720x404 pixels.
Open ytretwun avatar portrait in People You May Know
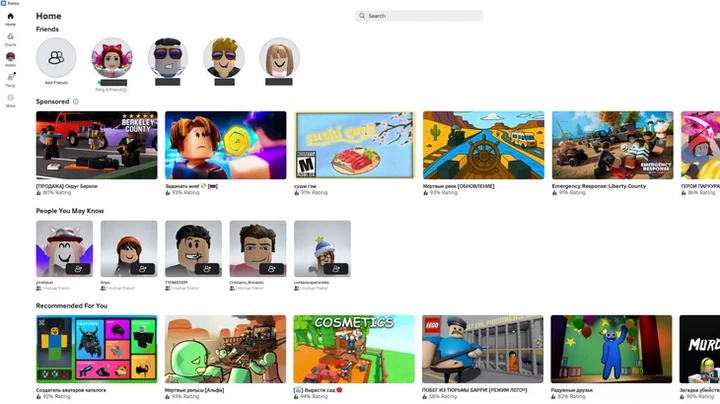64,248
